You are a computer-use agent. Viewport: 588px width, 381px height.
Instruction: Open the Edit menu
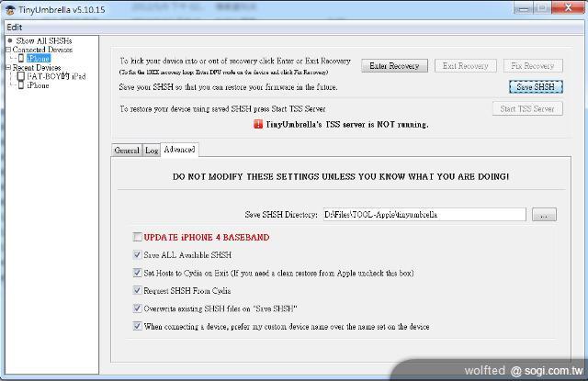(15, 28)
